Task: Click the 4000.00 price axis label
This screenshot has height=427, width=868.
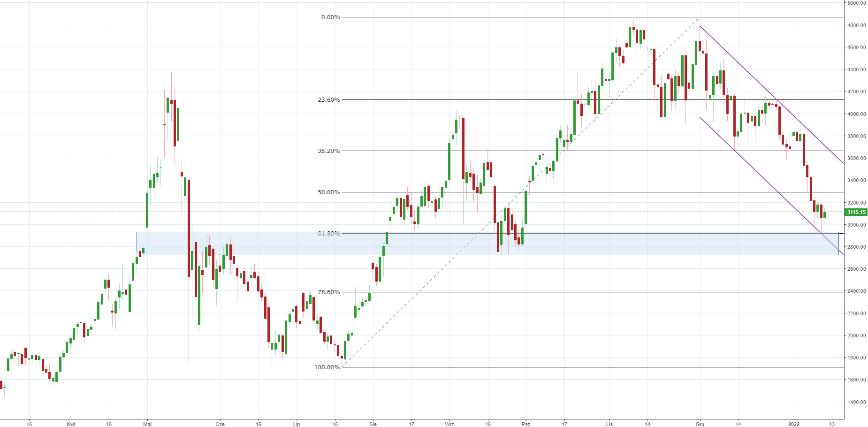Action: click(x=857, y=114)
